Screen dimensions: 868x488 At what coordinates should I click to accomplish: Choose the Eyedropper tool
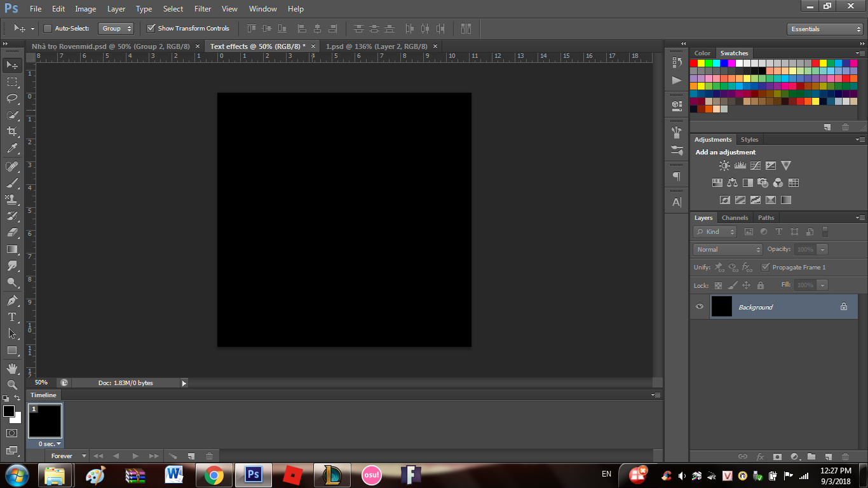(12, 149)
